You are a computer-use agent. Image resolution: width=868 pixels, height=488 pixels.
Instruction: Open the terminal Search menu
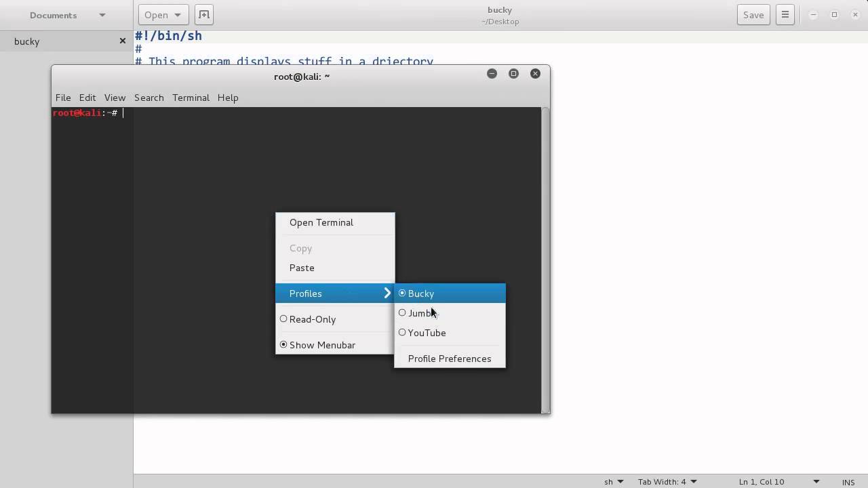coord(149,98)
